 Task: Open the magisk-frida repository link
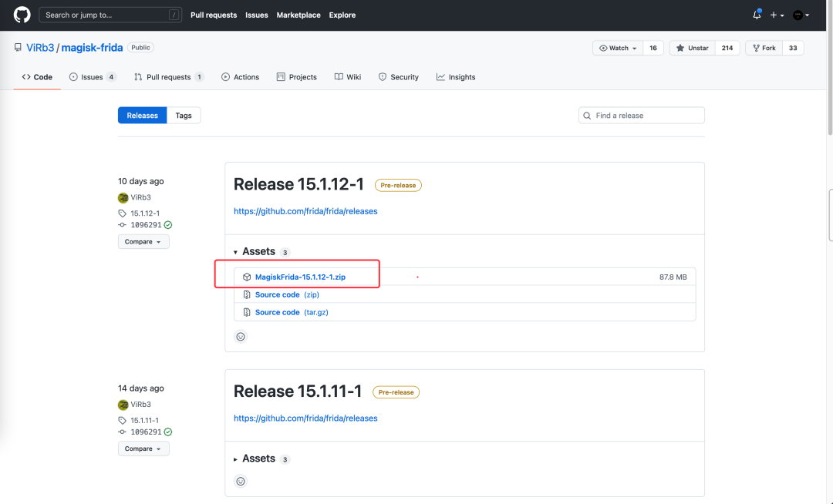point(92,48)
